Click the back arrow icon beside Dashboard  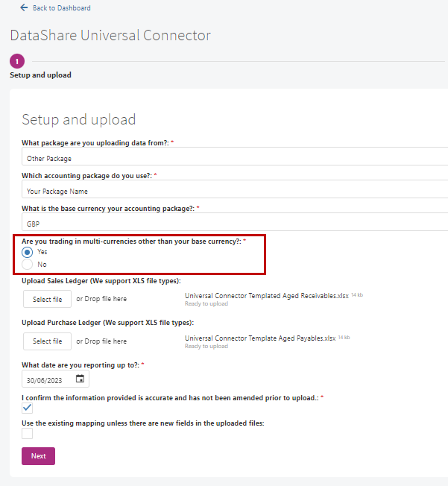pyautogui.click(x=24, y=7)
